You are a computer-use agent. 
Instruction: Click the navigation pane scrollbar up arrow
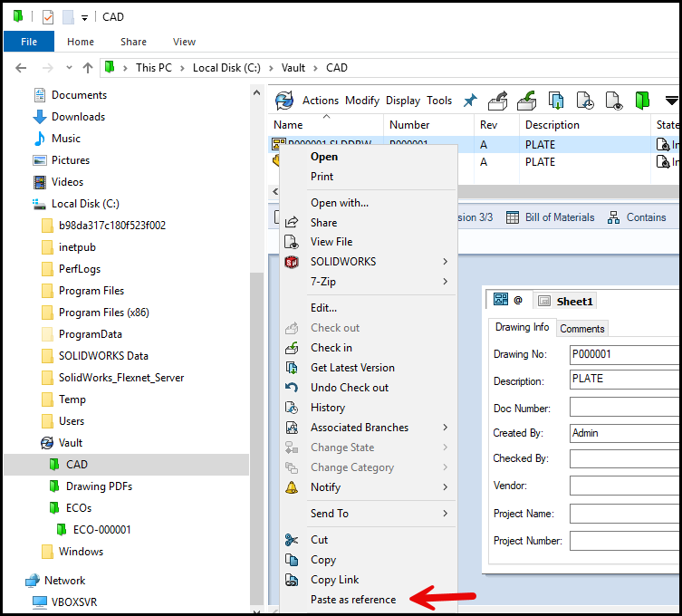(x=256, y=92)
